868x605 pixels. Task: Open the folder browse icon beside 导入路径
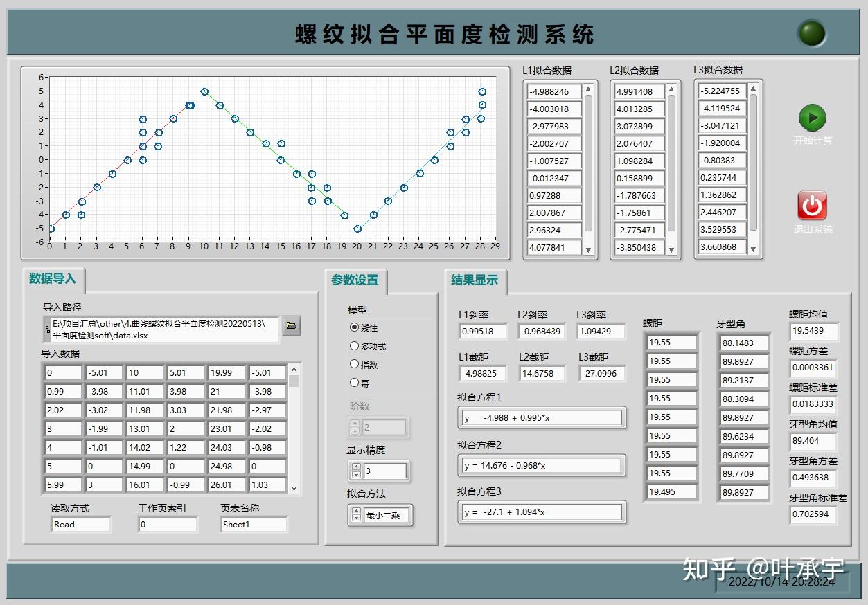pyautogui.click(x=292, y=326)
